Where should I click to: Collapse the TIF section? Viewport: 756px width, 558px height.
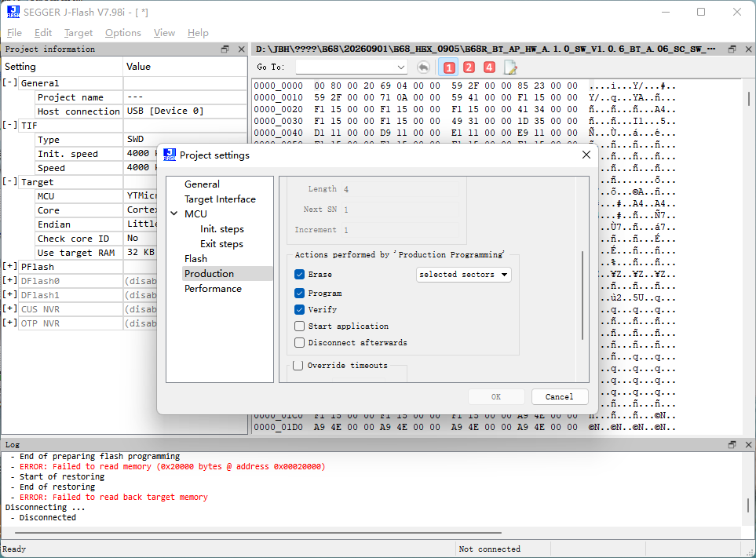(9, 126)
